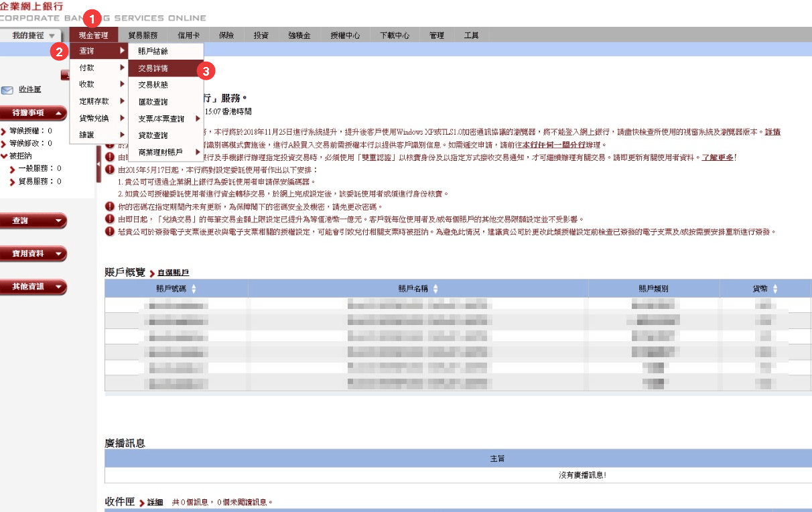Expand the 實用資料 sidebar panel
The height and width of the screenshot is (512, 812).
(x=58, y=254)
